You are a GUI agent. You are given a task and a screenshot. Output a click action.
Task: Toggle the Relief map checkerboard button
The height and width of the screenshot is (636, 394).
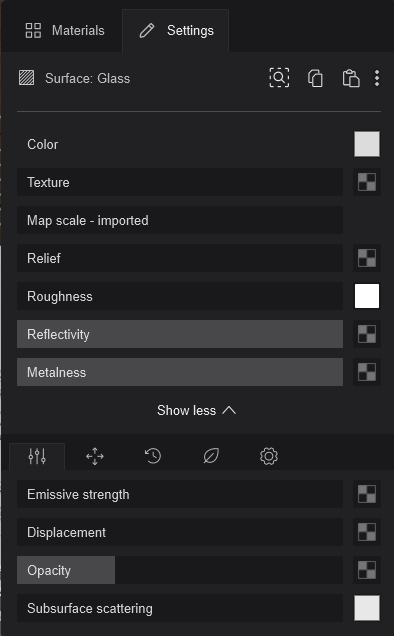[367, 258]
